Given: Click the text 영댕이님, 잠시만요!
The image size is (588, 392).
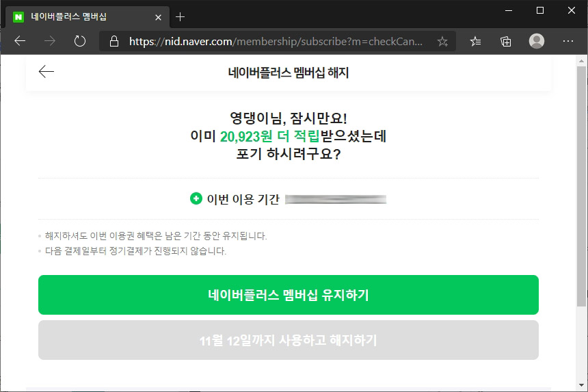Looking at the screenshot, I should (289, 118).
